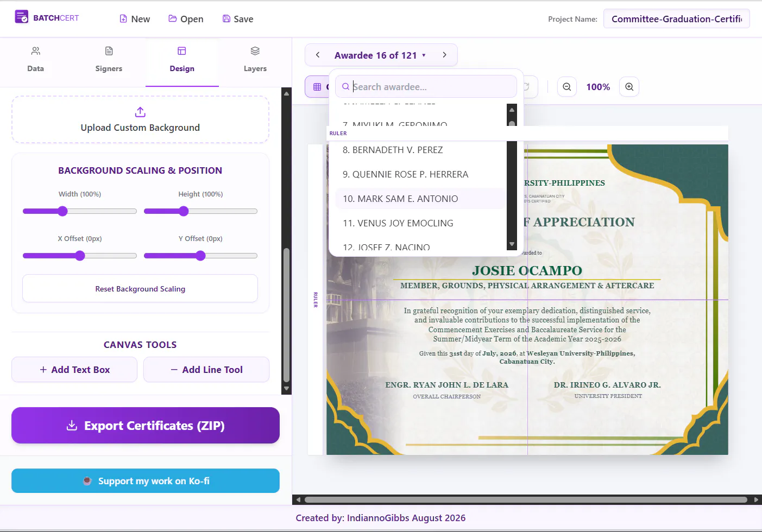Image resolution: width=762 pixels, height=532 pixels.
Task: Select the ENGR. RYAN JOHN L. DE LARA signer text
Action: [447, 385]
